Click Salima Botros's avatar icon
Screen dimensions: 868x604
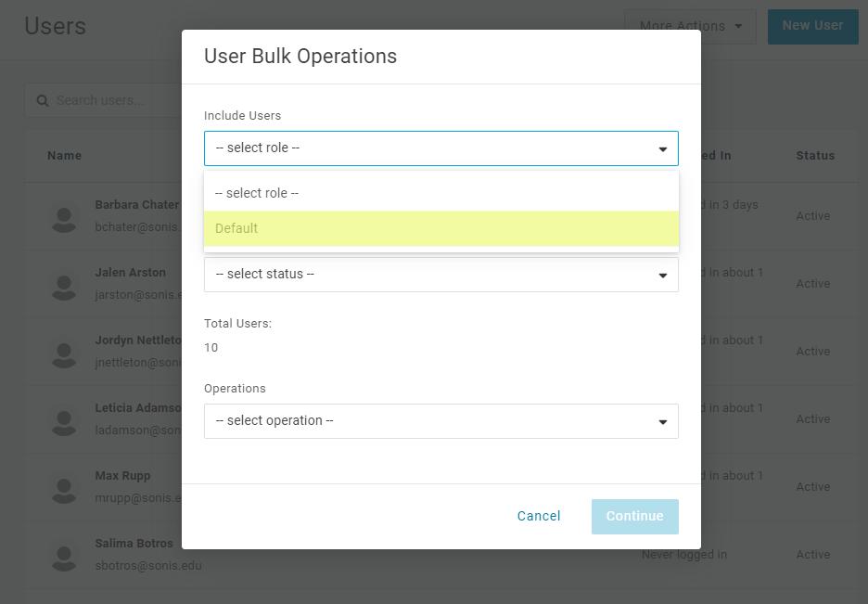64,555
